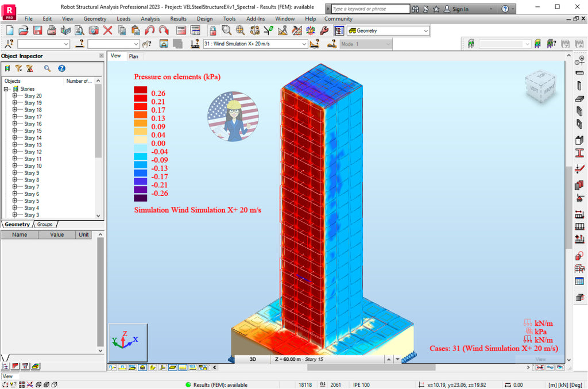The image size is (588, 389).
Task: Step up the story level arrow
Action: (x=389, y=359)
